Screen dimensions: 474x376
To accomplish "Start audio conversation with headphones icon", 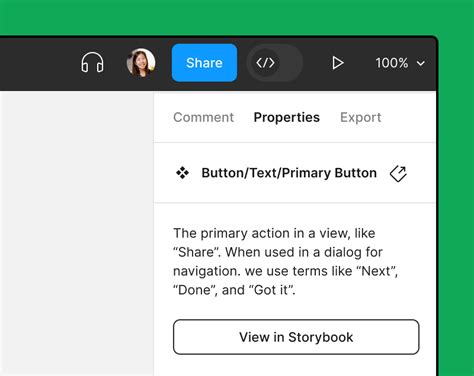I will (92, 63).
